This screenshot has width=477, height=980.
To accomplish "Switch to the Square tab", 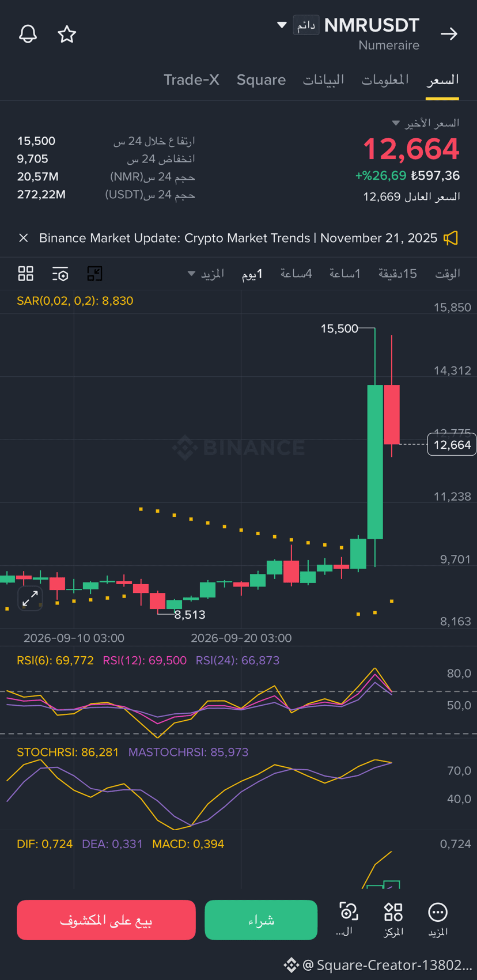I will (261, 80).
